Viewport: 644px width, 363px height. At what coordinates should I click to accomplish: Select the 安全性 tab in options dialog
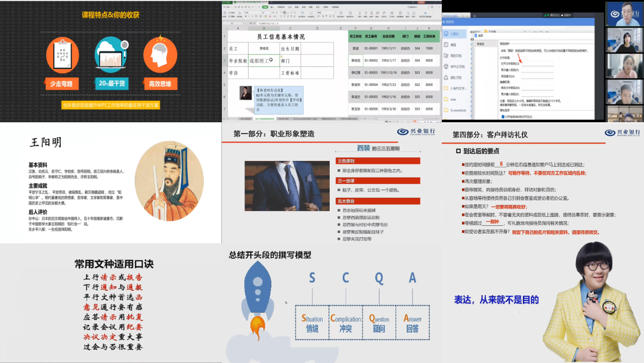(481, 44)
